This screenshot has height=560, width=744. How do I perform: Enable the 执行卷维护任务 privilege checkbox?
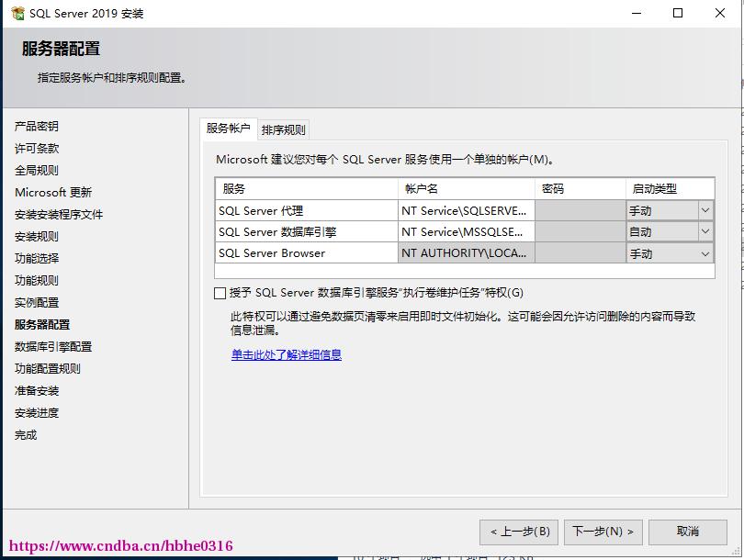(x=220, y=293)
